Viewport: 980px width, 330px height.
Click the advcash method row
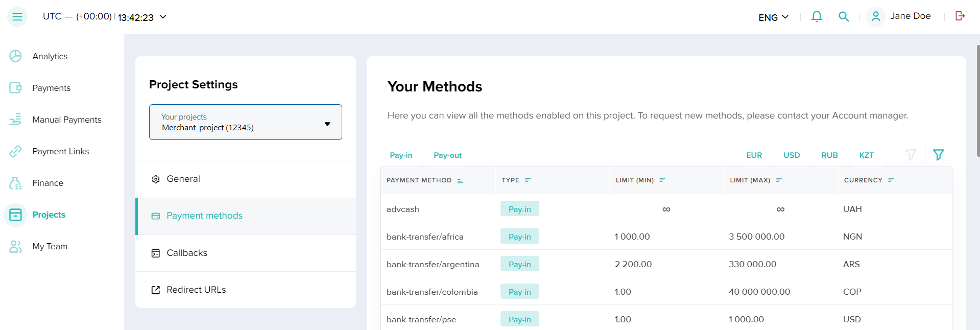tap(666, 208)
